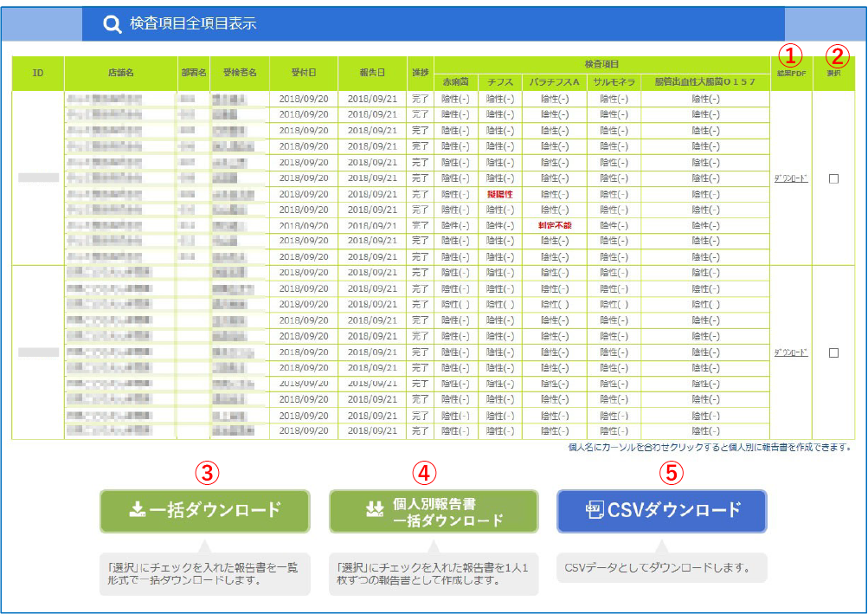Open ダウンロード link for group containing 擬陽性
This screenshot has height=614, width=868.
click(x=790, y=178)
